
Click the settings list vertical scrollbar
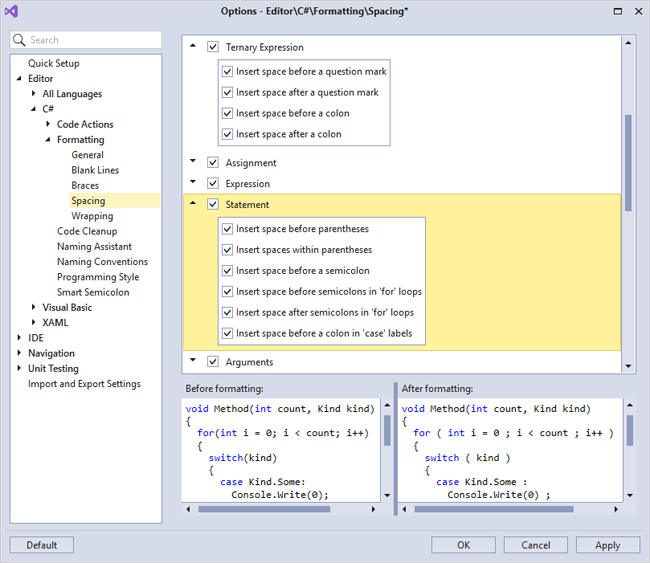click(x=629, y=160)
